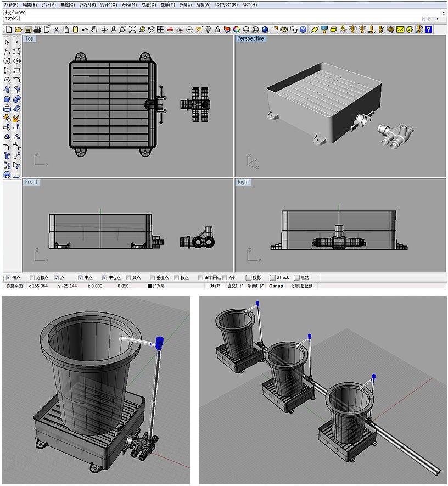Toggle the 端点 (End) osnap checkbox
448x486 pixels.
tap(8, 277)
